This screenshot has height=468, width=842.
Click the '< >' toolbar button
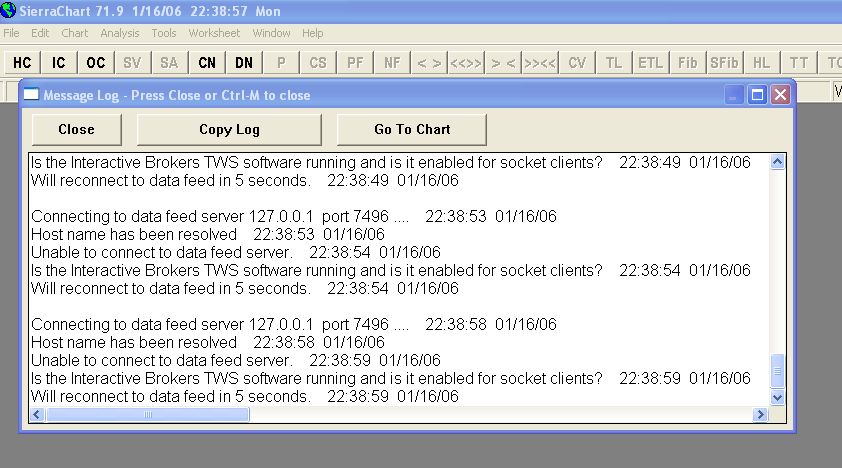pyautogui.click(x=429, y=63)
